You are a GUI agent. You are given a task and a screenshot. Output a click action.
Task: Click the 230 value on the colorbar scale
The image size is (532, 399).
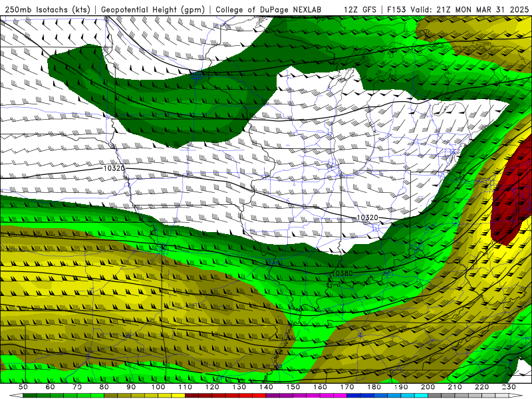coord(509,387)
